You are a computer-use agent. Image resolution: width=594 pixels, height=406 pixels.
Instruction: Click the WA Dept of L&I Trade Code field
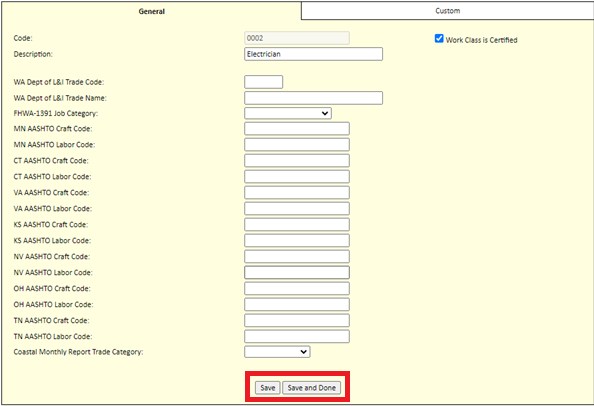click(x=263, y=82)
